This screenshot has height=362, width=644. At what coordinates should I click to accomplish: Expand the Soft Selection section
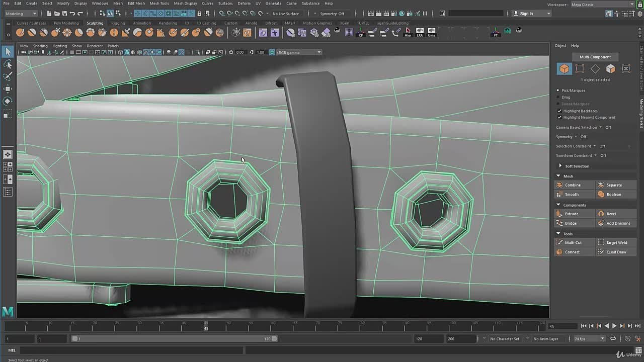[560, 166]
